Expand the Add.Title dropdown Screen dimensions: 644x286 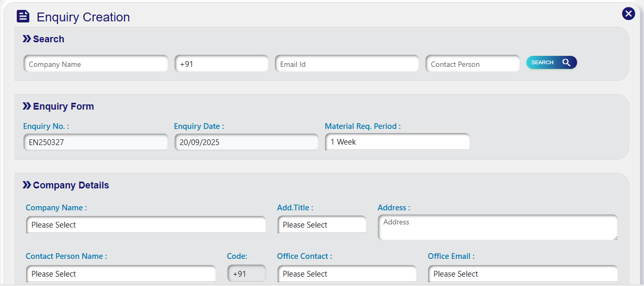point(322,225)
